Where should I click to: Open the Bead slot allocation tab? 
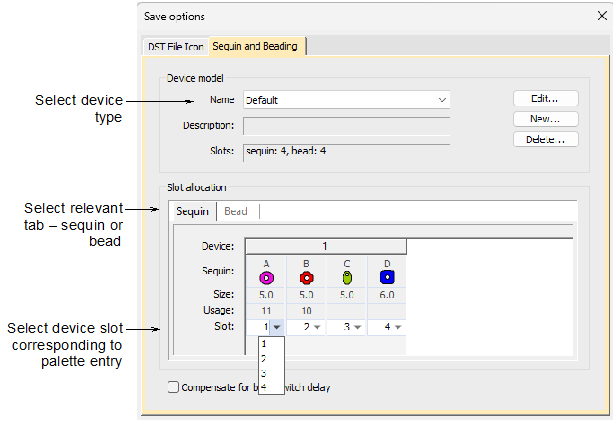pos(236,211)
